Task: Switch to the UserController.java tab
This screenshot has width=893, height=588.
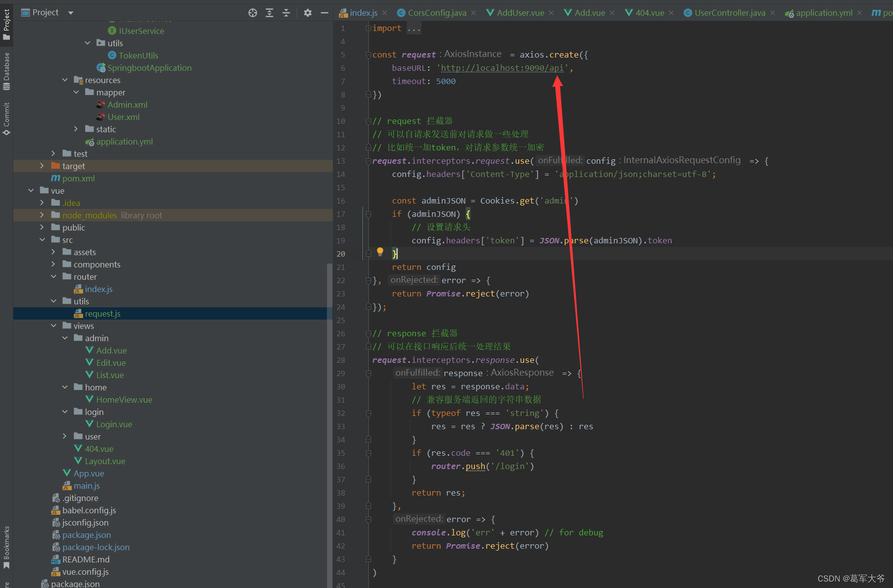Action: pos(730,13)
